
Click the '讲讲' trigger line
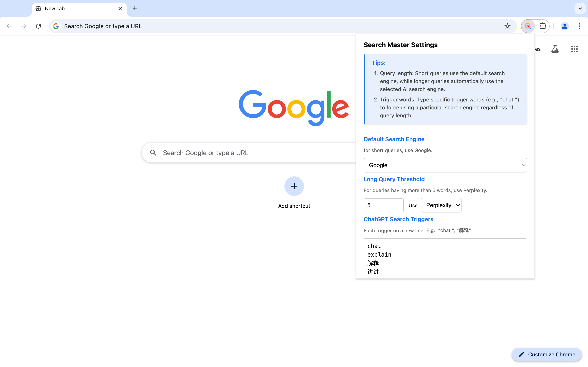point(373,272)
